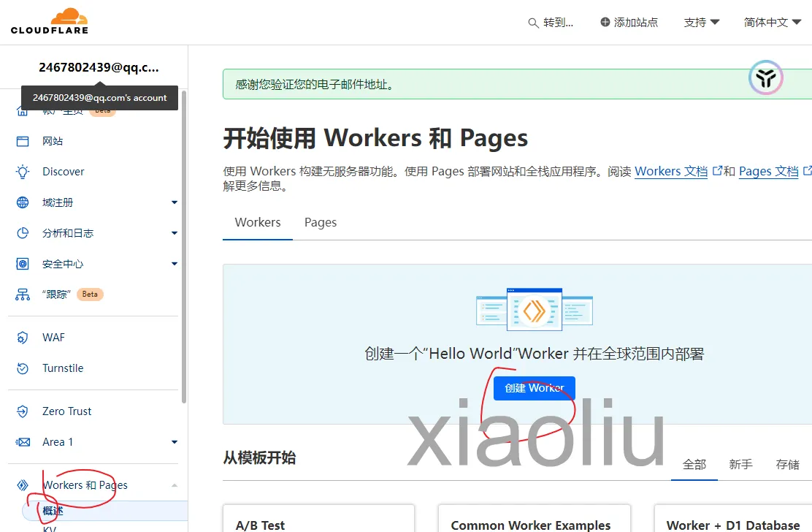Click the Workers 和 Pages diamond icon

23,485
